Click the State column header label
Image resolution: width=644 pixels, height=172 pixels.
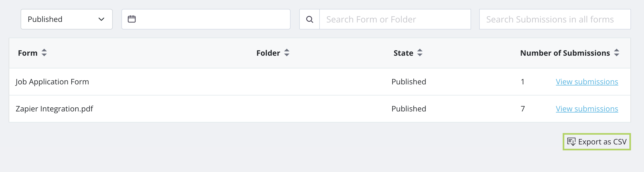[x=403, y=53]
